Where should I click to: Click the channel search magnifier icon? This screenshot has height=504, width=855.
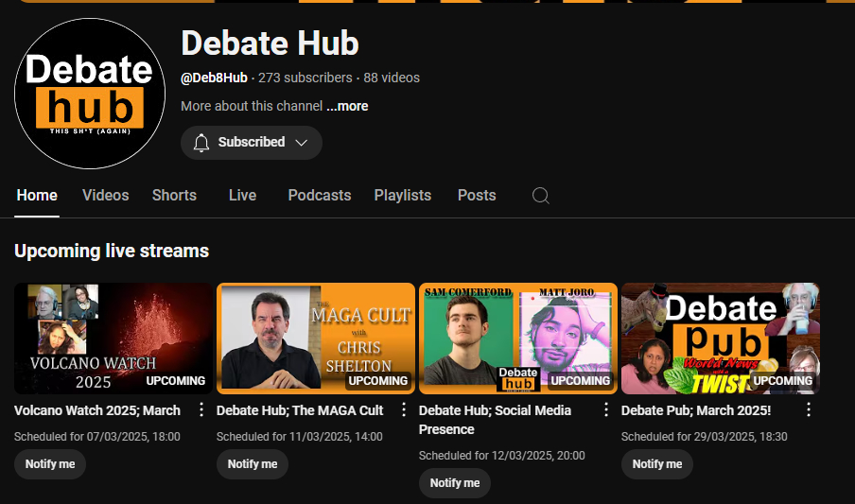coord(540,196)
